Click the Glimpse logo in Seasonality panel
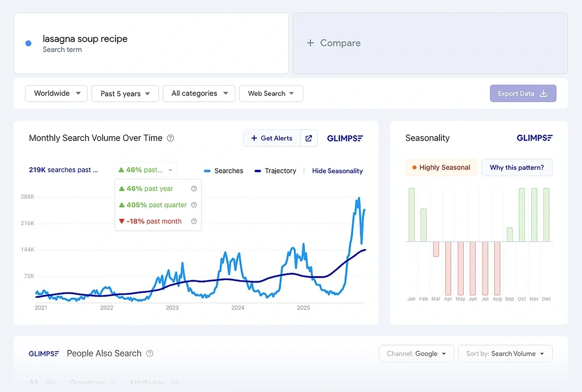The height and width of the screenshot is (392, 582). tap(534, 138)
